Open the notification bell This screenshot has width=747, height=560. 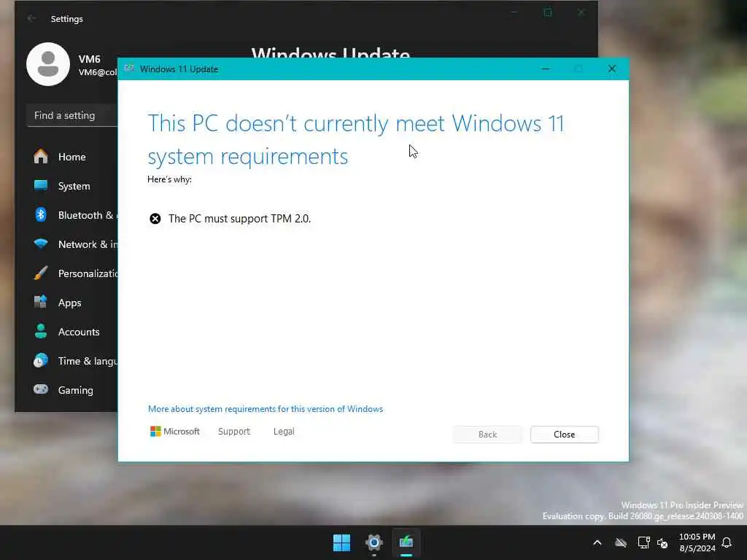[x=727, y=542]
